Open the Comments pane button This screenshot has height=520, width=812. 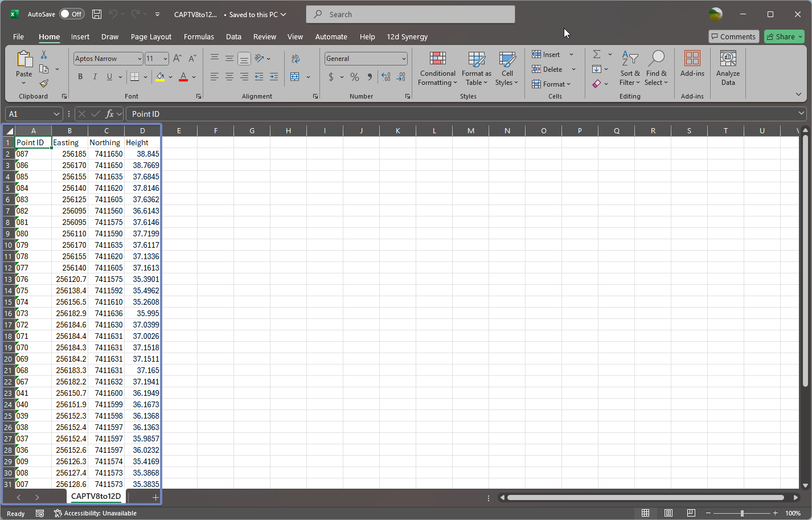point(733,36)
